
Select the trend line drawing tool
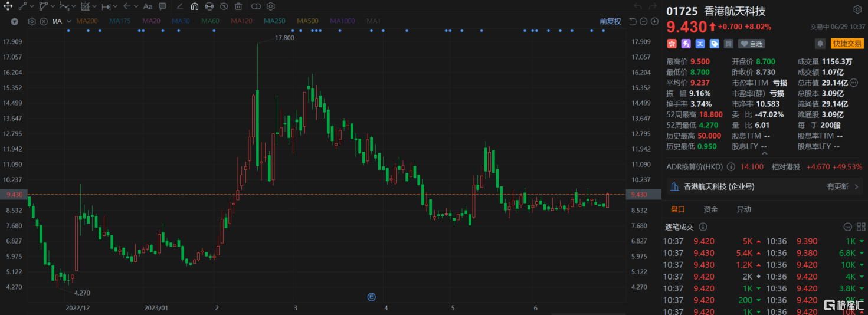(22, 6)
